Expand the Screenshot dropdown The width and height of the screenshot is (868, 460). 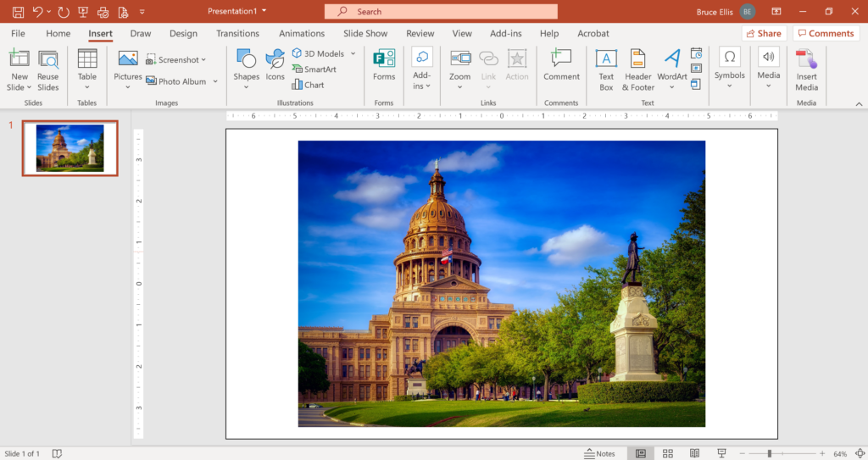coord(203,60)
